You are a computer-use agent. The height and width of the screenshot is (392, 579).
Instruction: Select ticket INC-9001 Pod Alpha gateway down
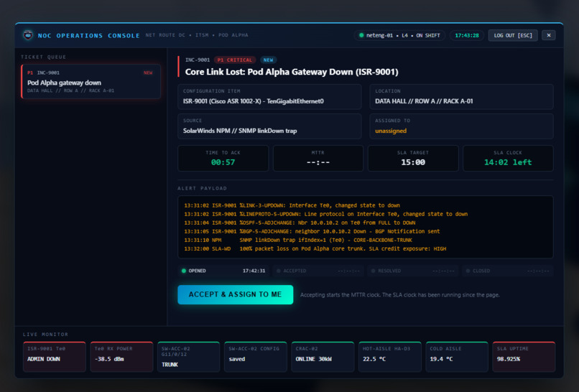pyautogui.click(x=91, y=82)
